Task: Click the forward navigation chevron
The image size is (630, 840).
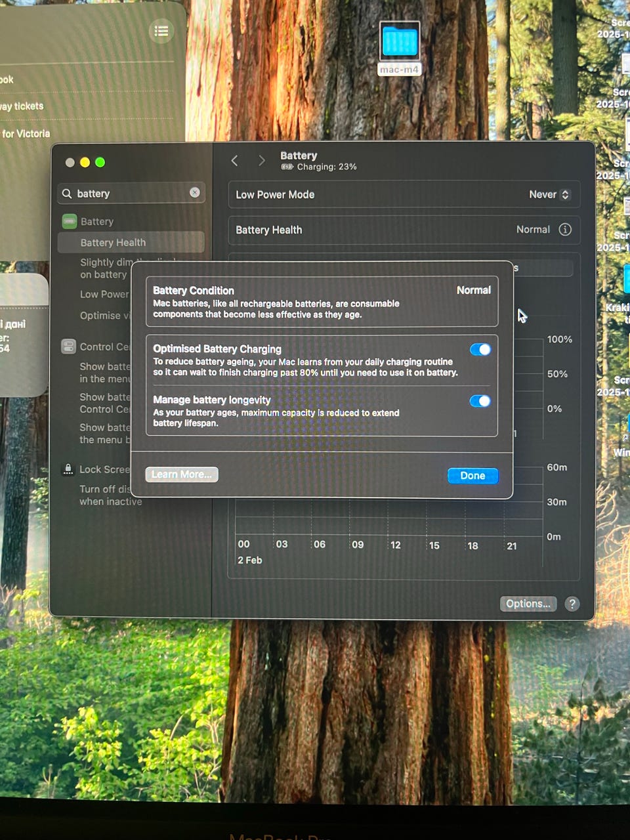Action: (x=261, y=161)
